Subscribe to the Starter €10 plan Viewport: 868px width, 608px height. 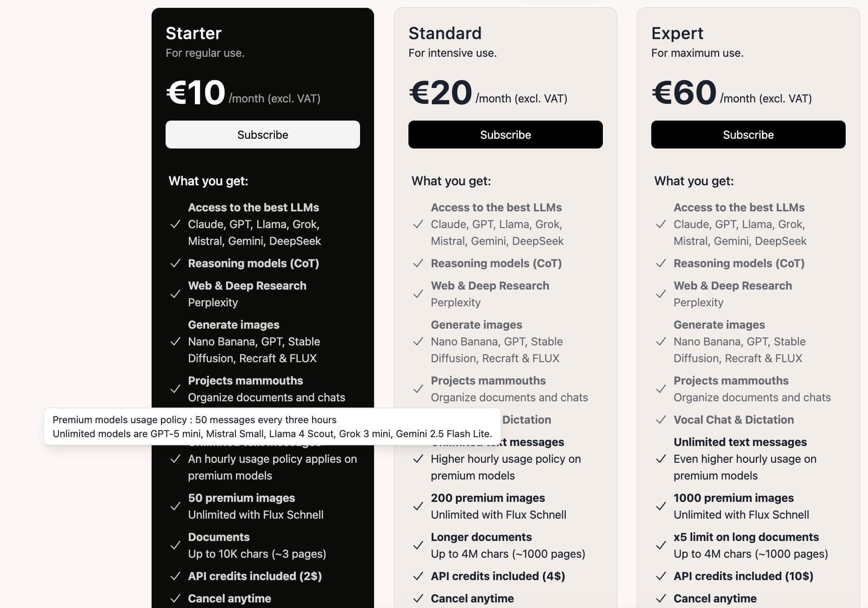point(262,135)
